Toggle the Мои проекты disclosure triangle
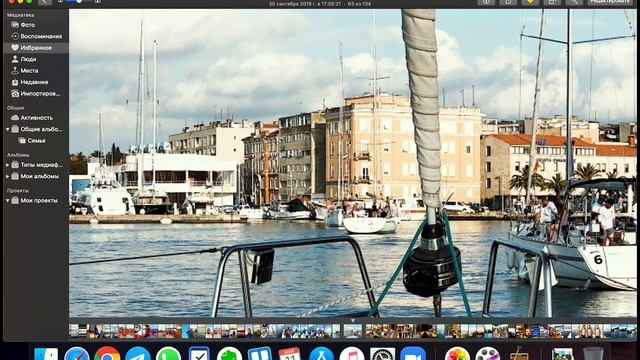The width and height of the screenshot is (640, 360). tap(7, 200)
